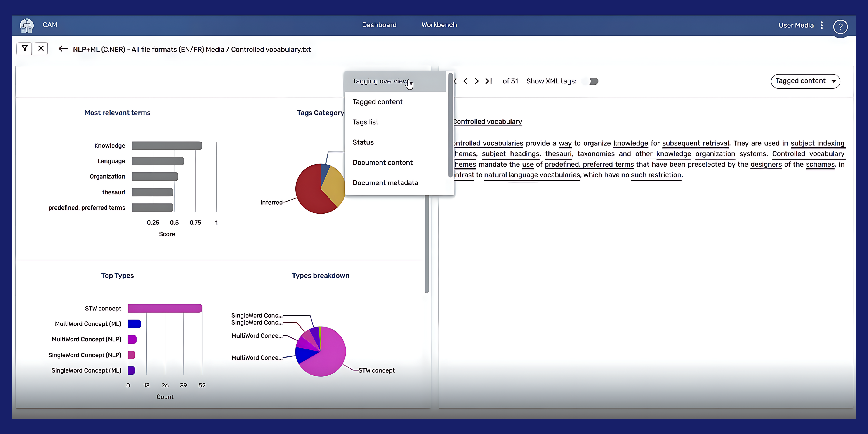Go to the next page chevron
Viewport: 868px width, 434px height.
point(477,81)
